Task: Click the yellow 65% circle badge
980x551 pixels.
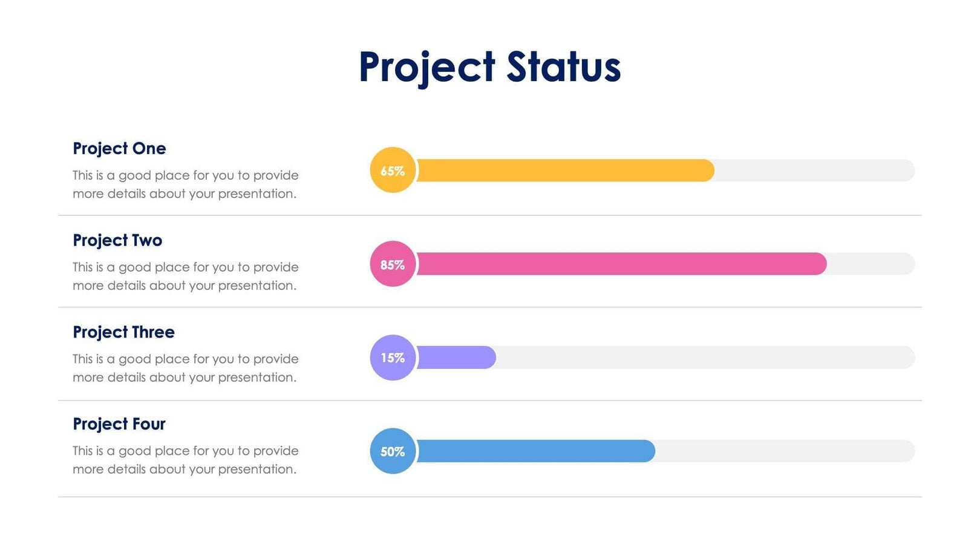Action: [x=393, y=171]
